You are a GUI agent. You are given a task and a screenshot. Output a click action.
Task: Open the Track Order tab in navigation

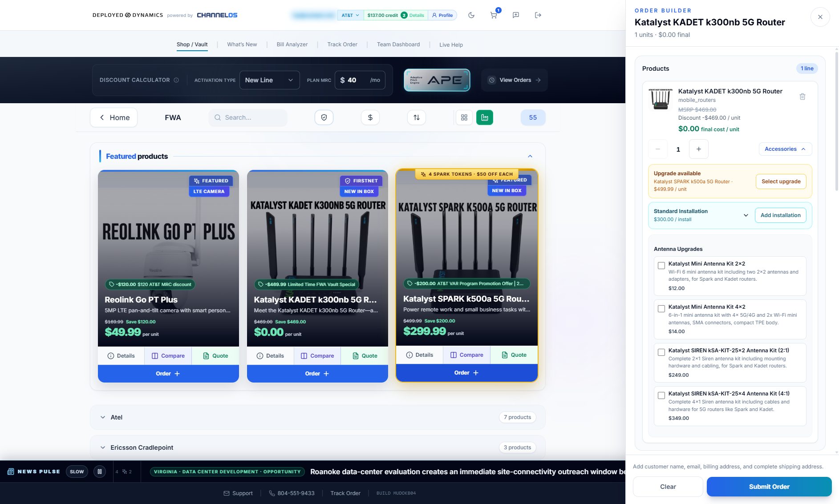coord(342,44)
